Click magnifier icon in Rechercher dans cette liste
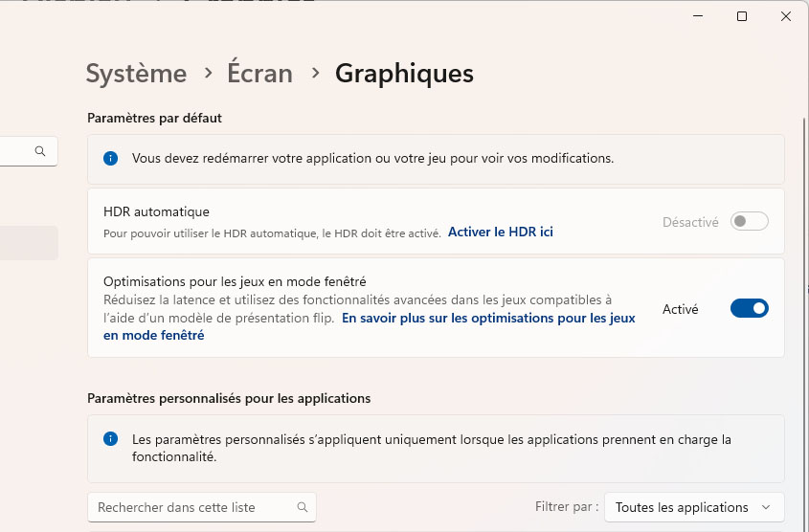This screenshot has width=809, height=532. (303, 507)
